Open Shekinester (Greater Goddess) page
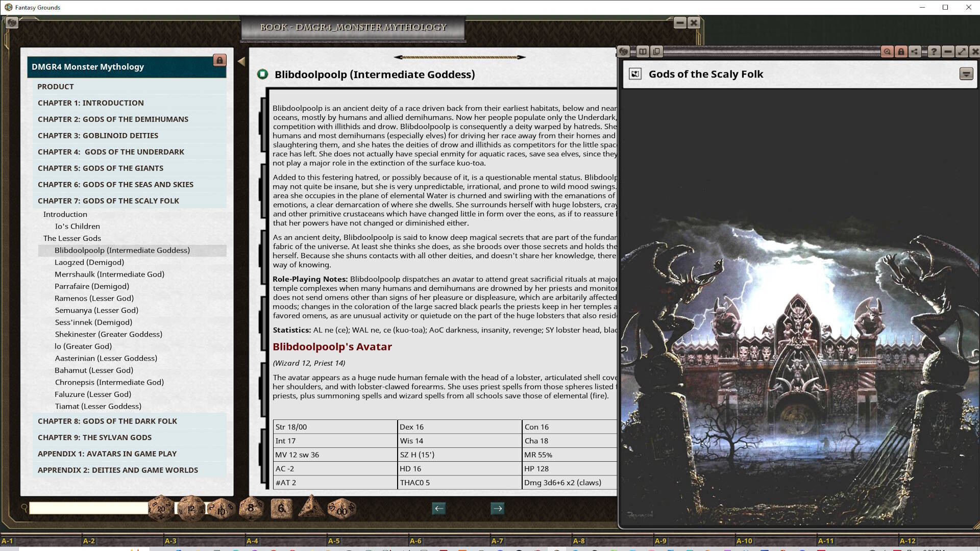Image resolution: width=980 pixels, height=551 pixels. point(109,335)
